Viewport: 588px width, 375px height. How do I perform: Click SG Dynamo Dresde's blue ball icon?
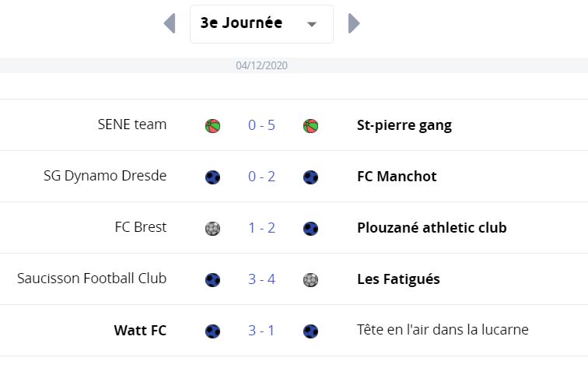click(212, 177)
